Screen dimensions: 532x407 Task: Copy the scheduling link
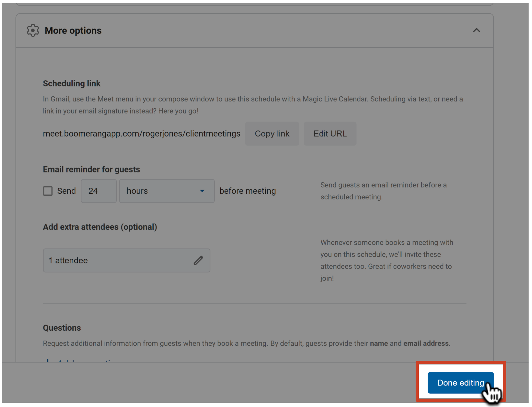point(272,134)
